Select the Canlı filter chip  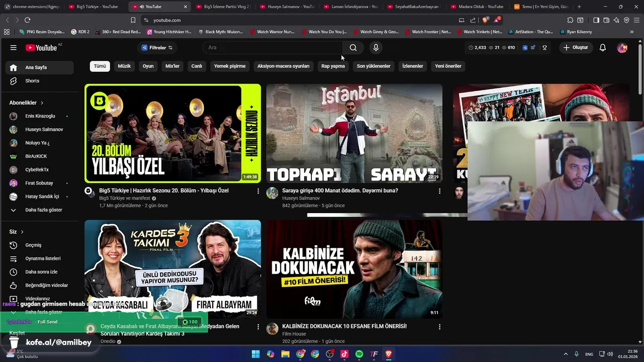point(197,66)
